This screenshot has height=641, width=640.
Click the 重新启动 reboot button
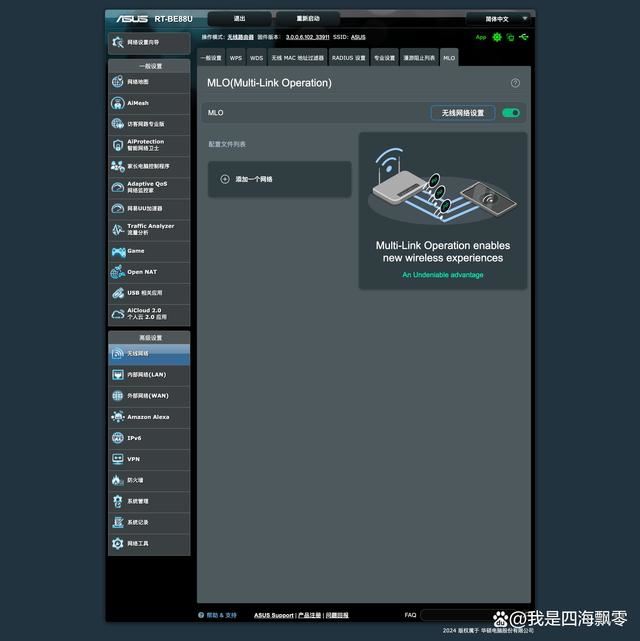308,19
